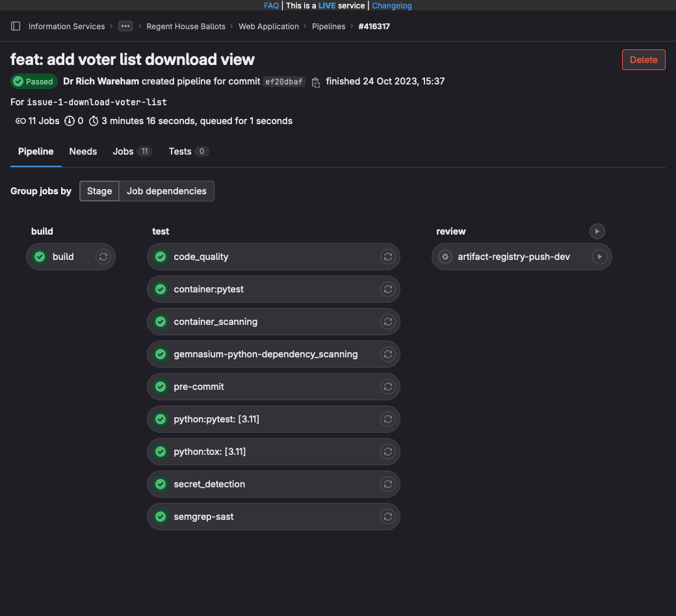Switch to the Needs tab
This screenshot has height=616, width=676.
pyautogui.click(x=83, y=151)
